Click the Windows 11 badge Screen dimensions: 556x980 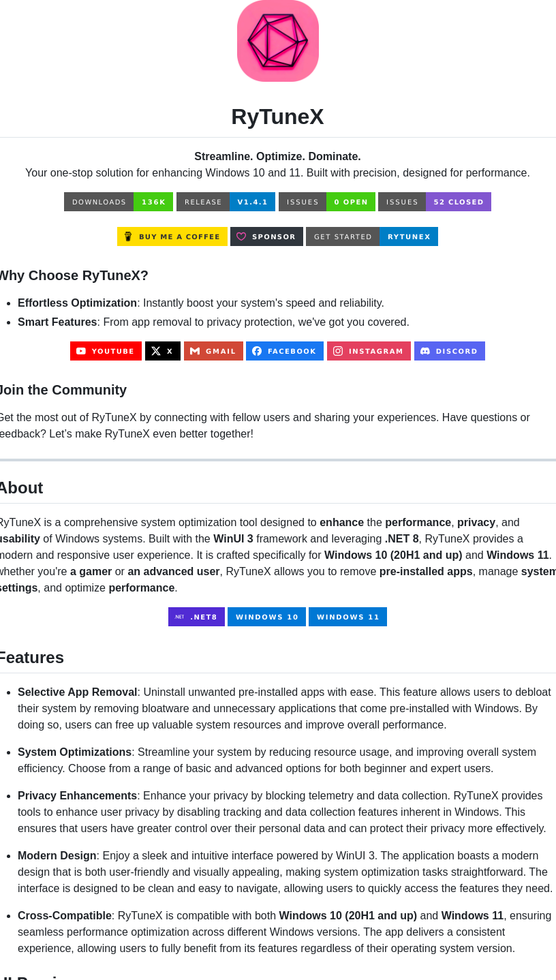[x=347, y=617]
